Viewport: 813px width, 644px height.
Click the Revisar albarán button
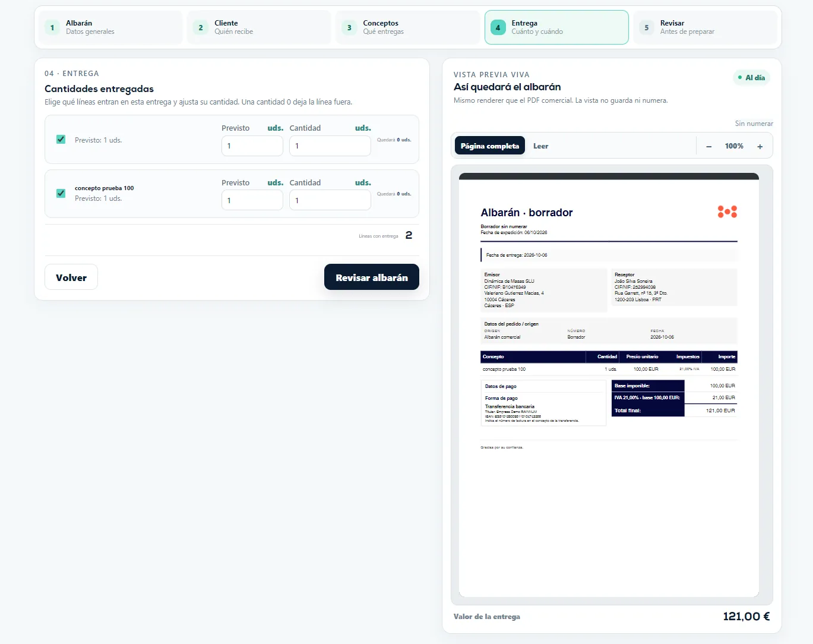pyautogui.click(x=372, y=277)
